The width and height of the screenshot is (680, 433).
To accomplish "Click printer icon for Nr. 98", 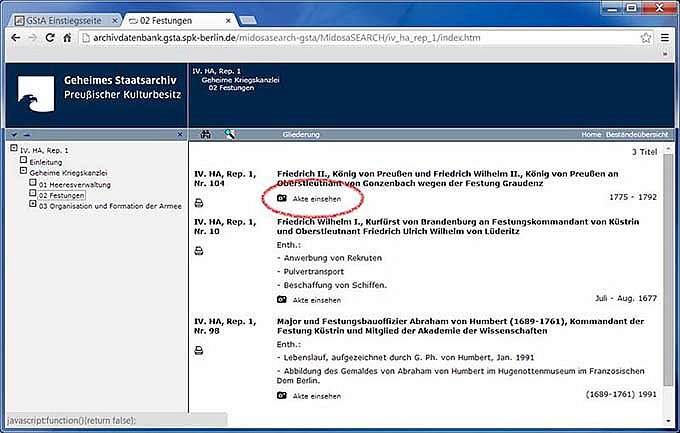I will 199,350.
